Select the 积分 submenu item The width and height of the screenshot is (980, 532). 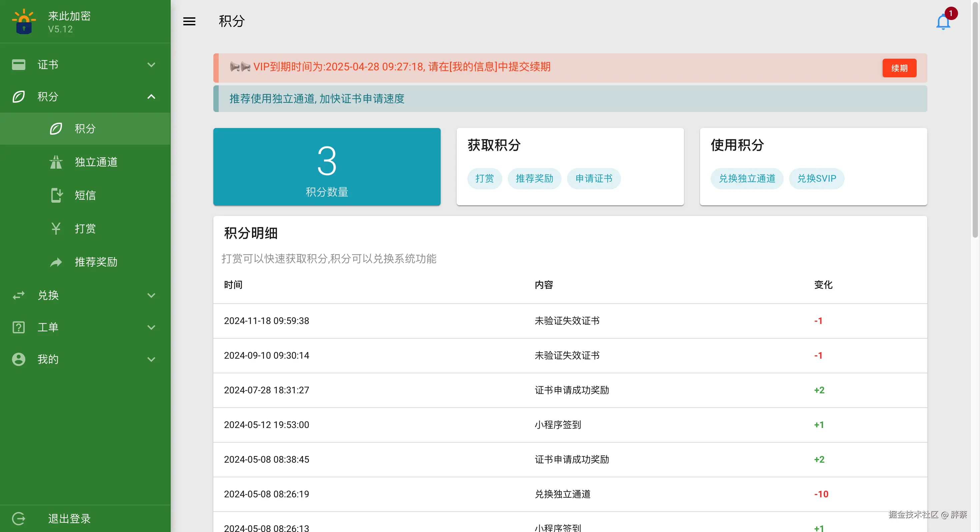[x=85, y=129]
